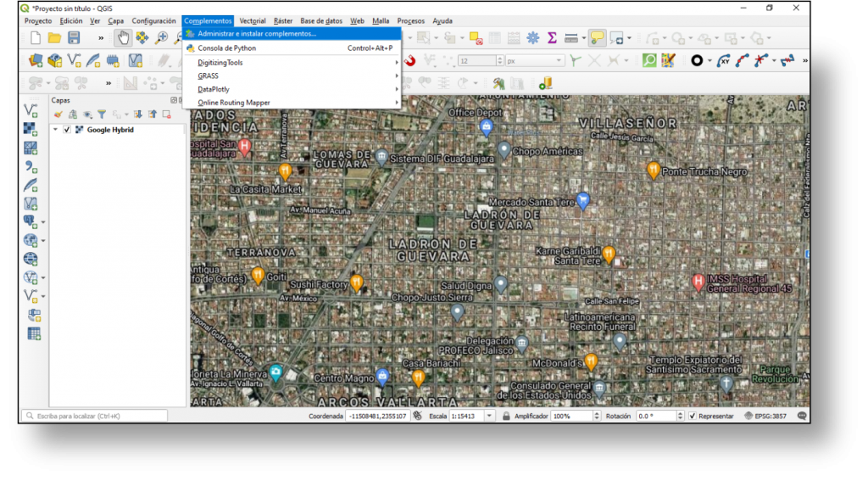Select the Zoom In magnifier tool

161,37
